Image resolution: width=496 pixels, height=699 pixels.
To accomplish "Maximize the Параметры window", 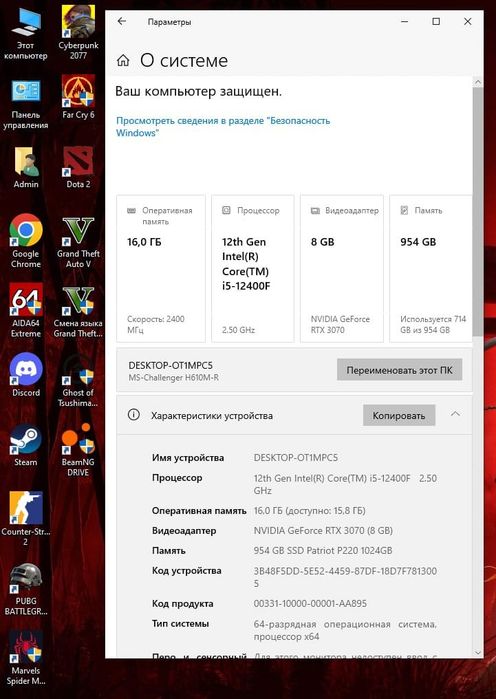I will pos(436,21).
